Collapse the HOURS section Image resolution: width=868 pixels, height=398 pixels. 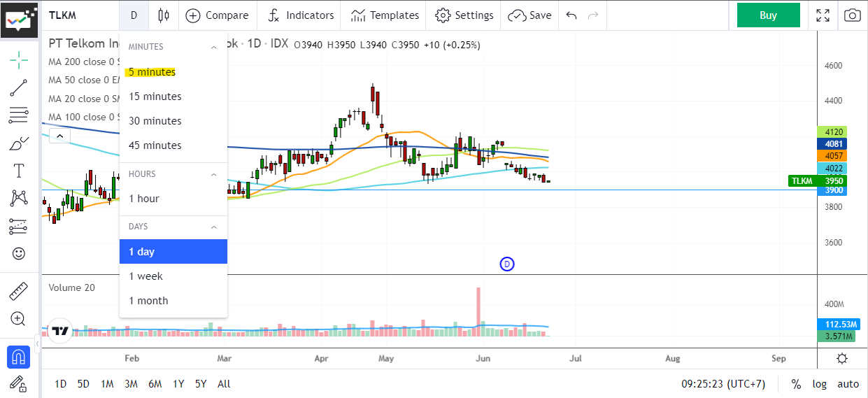click(214, 174)
